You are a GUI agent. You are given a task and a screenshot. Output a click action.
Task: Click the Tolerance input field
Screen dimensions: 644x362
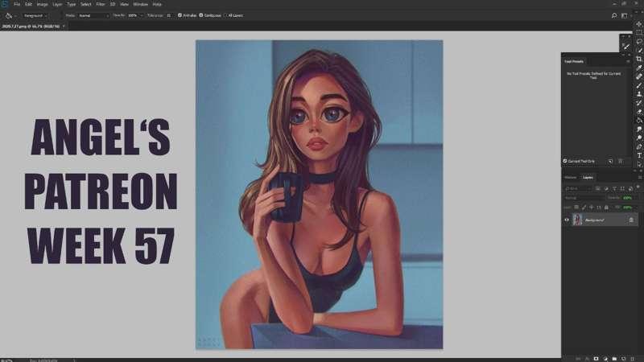point(169,15)
